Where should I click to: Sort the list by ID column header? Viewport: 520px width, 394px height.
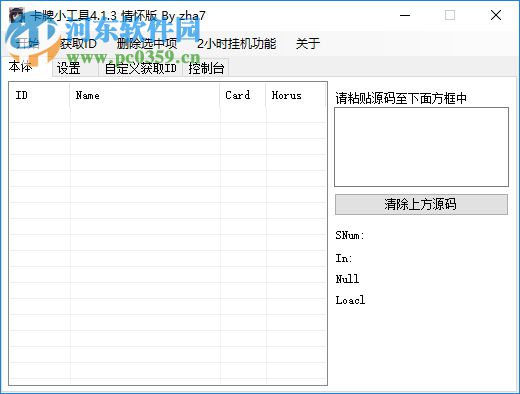pos(39,95)
